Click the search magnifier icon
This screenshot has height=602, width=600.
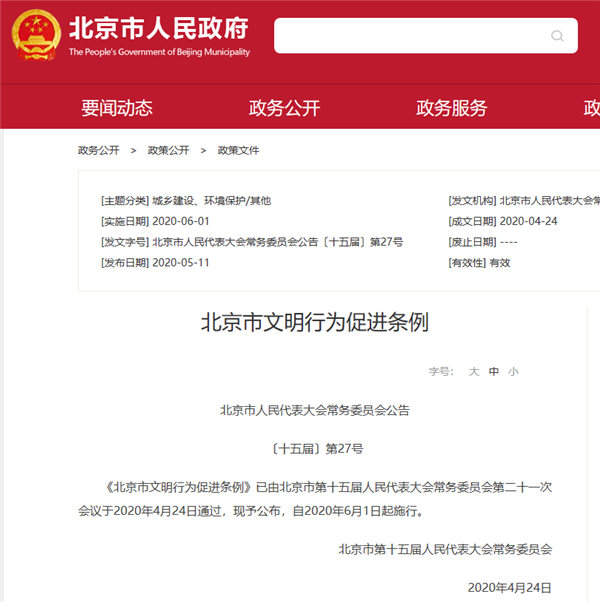(557, 36)
